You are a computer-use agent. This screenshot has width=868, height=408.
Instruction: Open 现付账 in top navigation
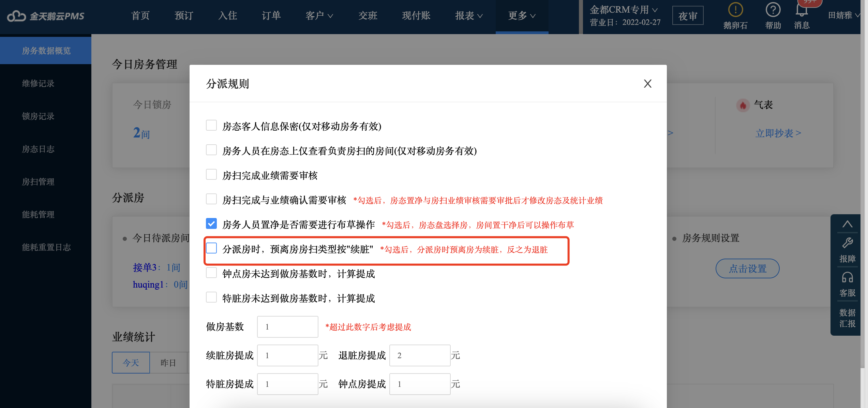click(x=416, y=16)
